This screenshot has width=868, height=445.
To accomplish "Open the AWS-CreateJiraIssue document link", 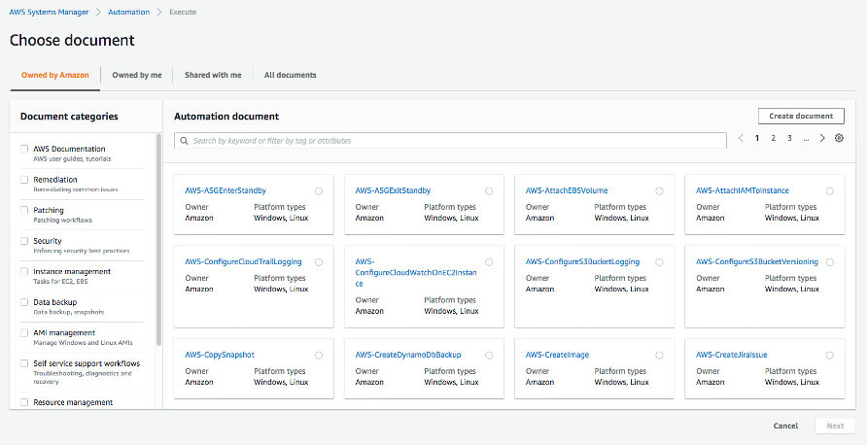I will pos(731,355).
